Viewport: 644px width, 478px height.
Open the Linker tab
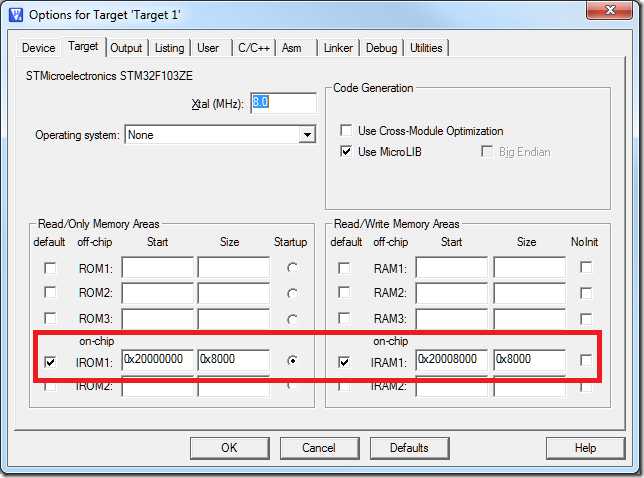pyautogui.click(x=338, y=48)
